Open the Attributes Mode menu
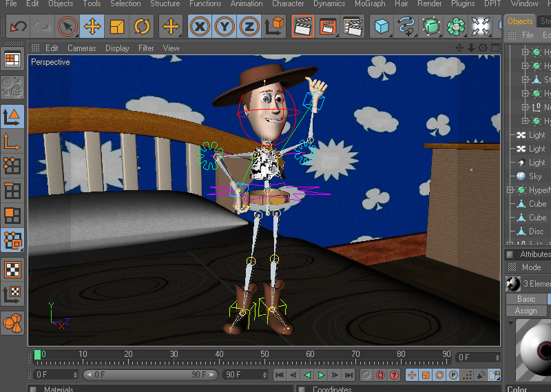Viewport: 551px width, 392px height. point(531,267)
